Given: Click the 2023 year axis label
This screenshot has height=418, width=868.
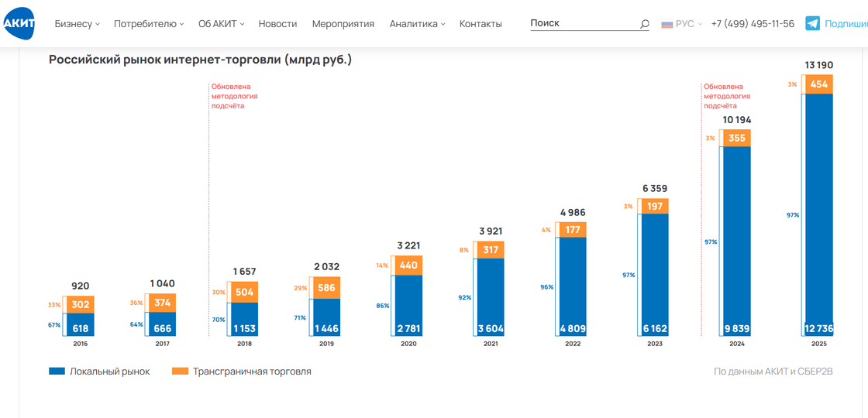Looking at the screenshot, I should (654, 344).
